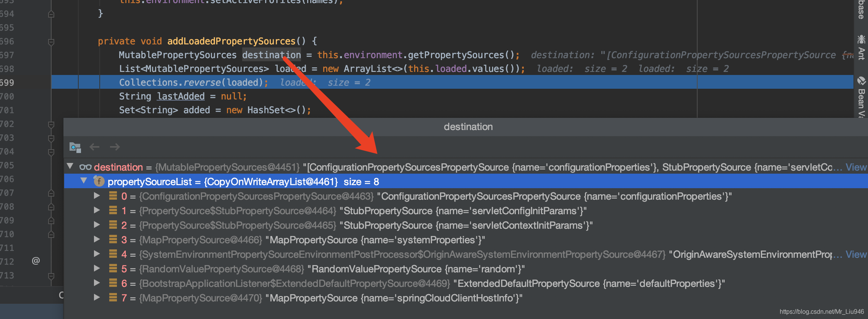This screenshot has height=319, width=868.
Task: Click the set-as-root icon in destination popup
Action: [x=75, y=147]
